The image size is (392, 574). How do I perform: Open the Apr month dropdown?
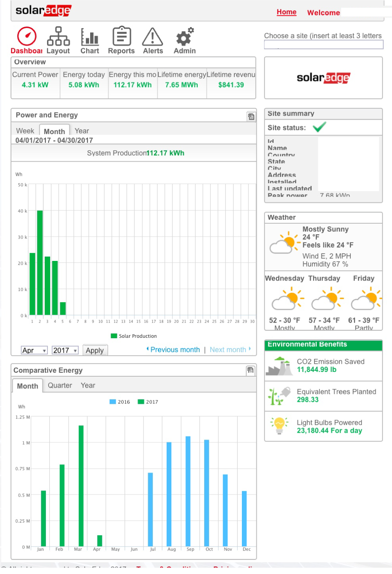tap(34, 350)
